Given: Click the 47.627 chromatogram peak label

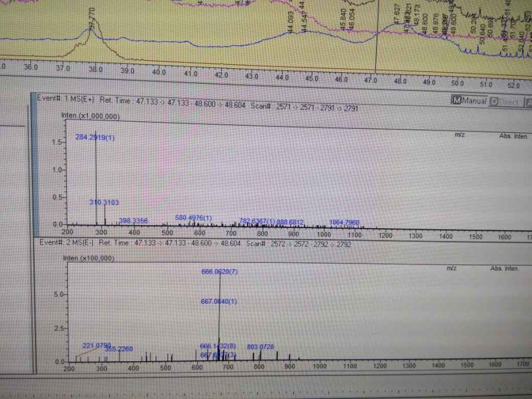Looking at the screenshot, I should click(x=397, y=14).
